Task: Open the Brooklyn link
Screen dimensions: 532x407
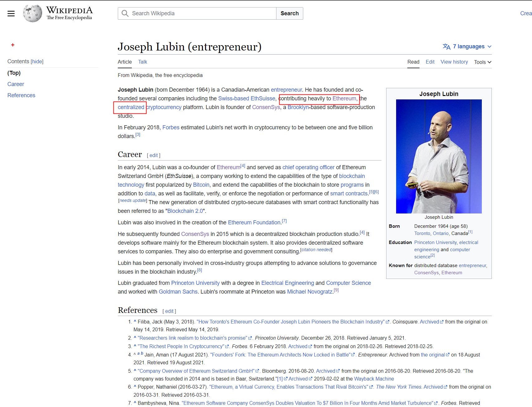Action: (298, 107)
